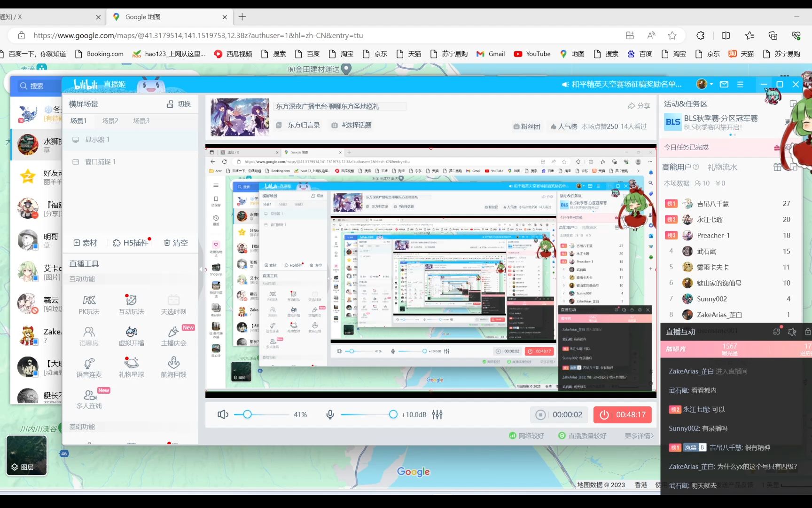
Task: Open the PK玩法 tool
Action: click(89, 305)
